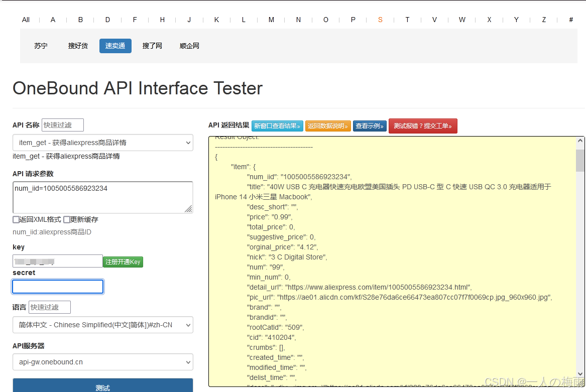
Task: Select letter N in alphabet index
Action: pos(298,20)
